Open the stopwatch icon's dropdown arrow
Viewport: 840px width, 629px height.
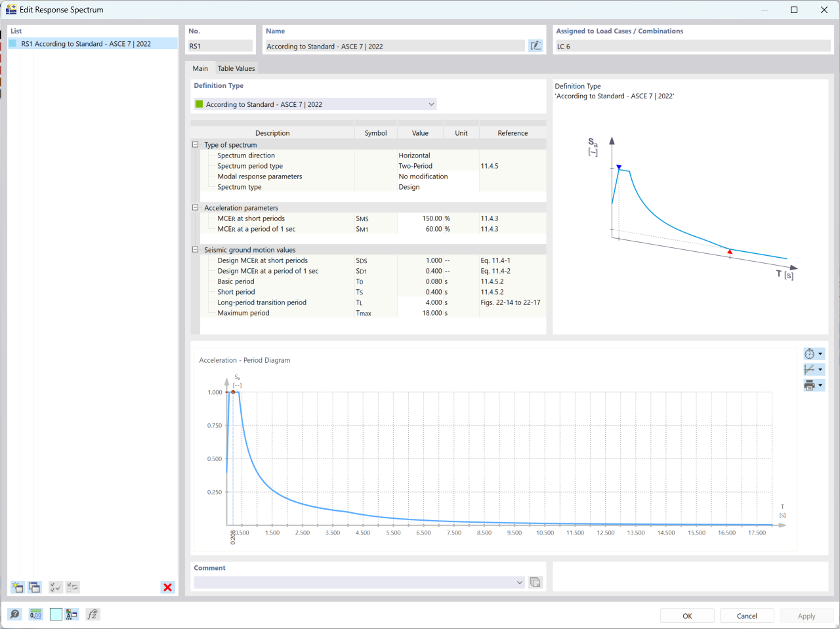820,354
